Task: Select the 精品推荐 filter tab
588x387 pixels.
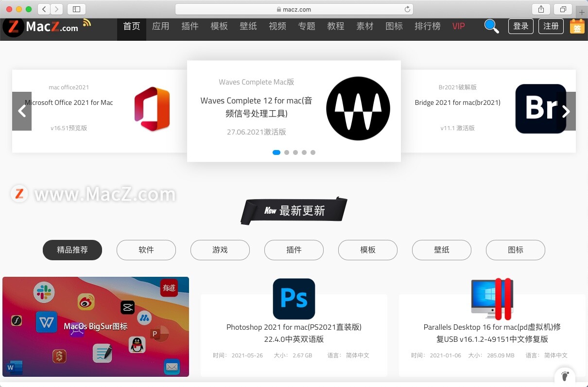Action: (72, 250)
